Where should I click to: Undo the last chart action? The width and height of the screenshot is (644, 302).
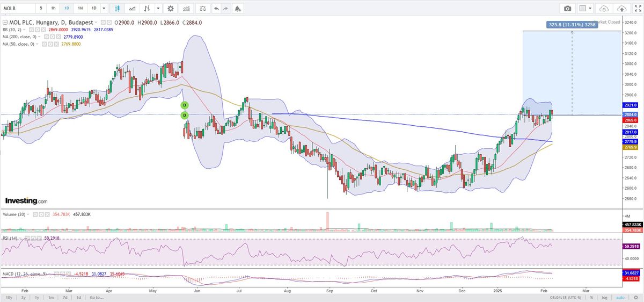(216, 8)
